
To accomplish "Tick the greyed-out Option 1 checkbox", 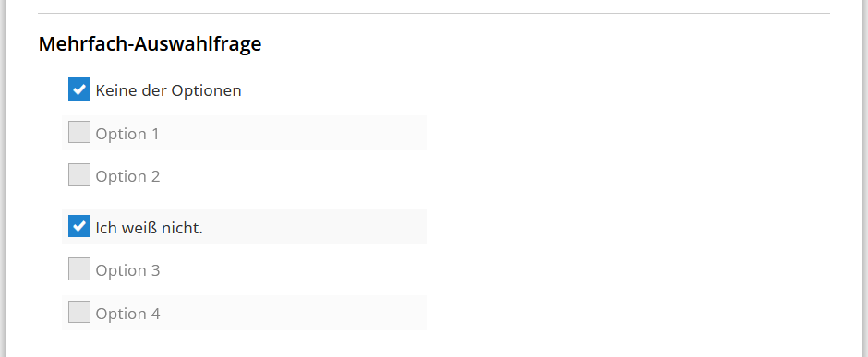I will (79, 132).
